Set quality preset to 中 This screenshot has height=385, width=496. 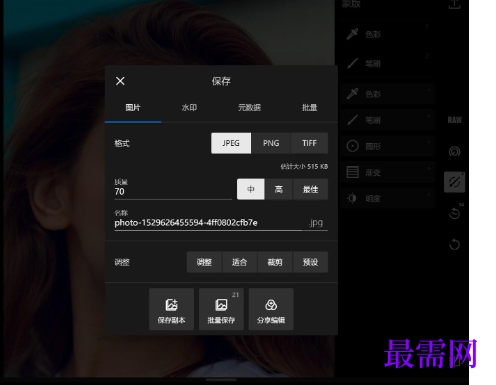[251, 189]
